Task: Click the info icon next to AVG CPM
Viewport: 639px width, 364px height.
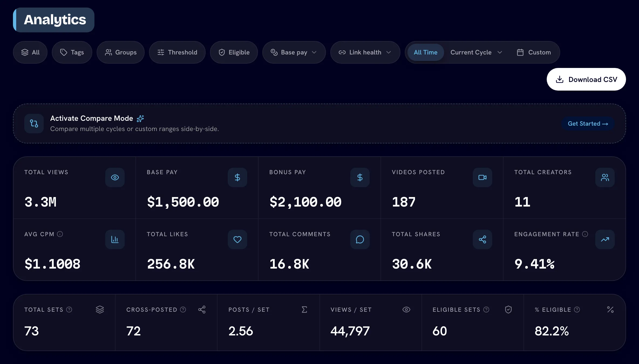Action: click(x=60, y=234)
